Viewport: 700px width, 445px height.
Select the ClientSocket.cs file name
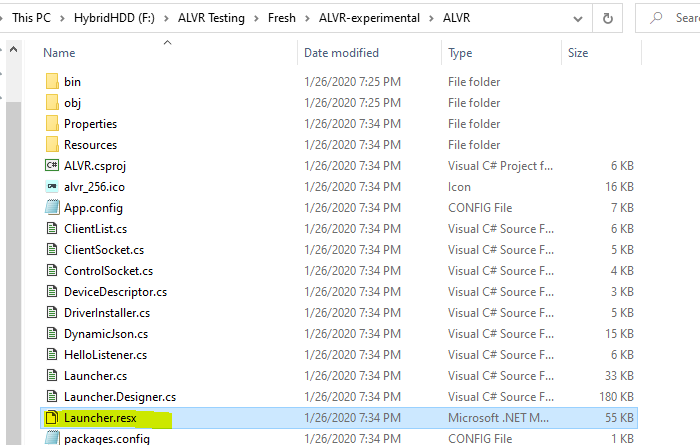point(104,250)
